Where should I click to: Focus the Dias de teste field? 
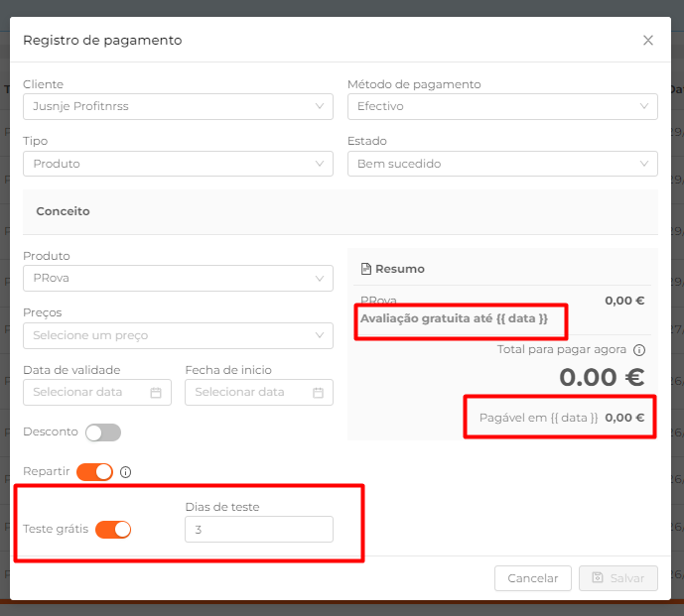(x=259, y=530)
